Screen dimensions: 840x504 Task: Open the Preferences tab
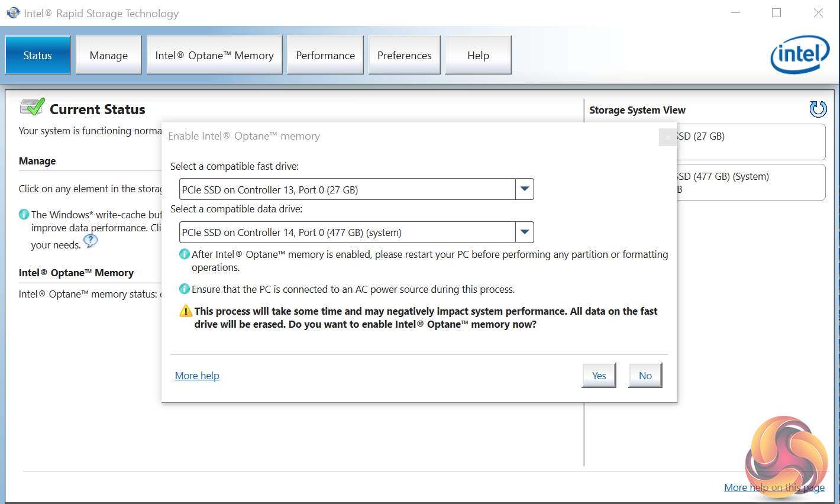coord(405,55)
